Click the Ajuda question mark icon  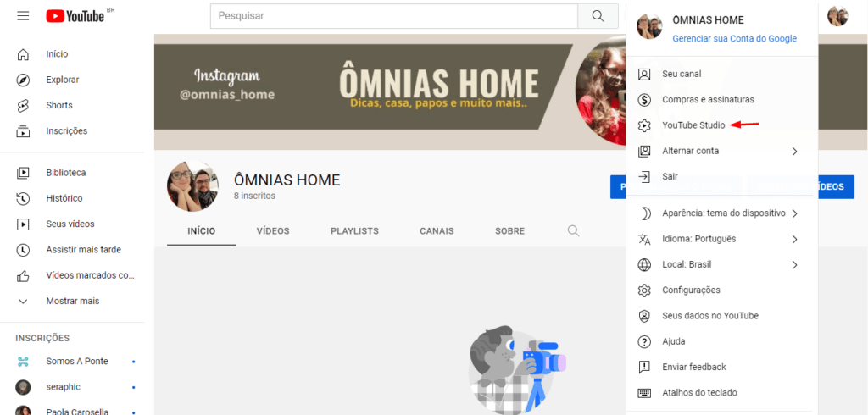click(x=644, y=341)
